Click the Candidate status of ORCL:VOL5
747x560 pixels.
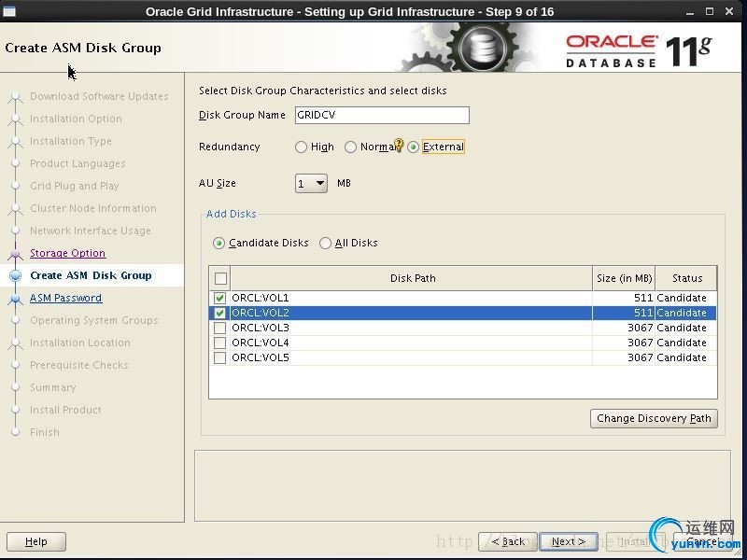682,357
